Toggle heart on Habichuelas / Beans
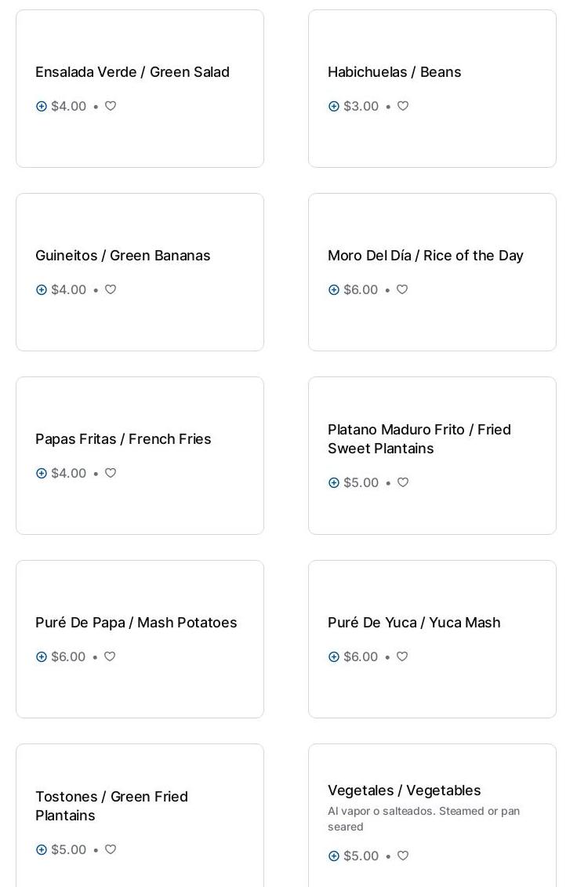 coord(403,106)
